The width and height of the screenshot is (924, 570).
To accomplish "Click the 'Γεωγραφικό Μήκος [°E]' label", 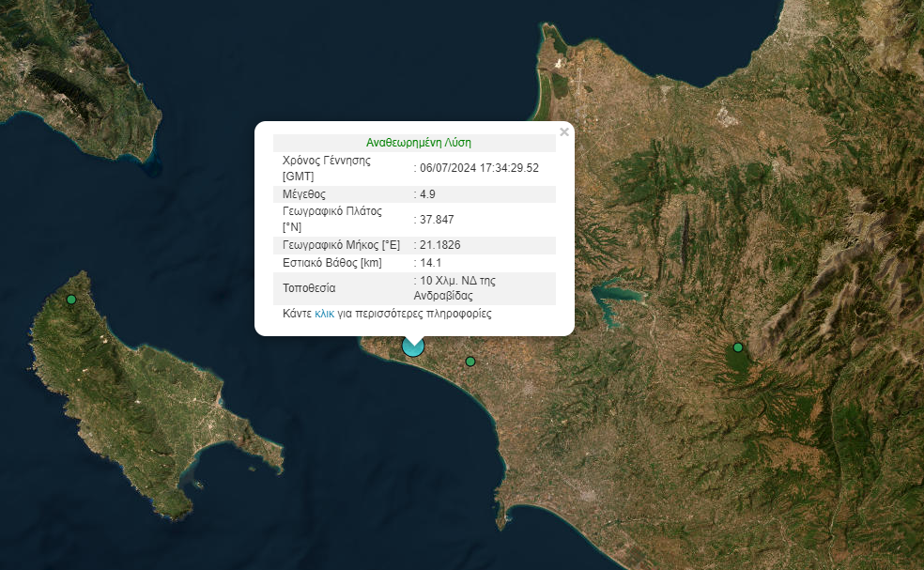I will tap(341, 245).
